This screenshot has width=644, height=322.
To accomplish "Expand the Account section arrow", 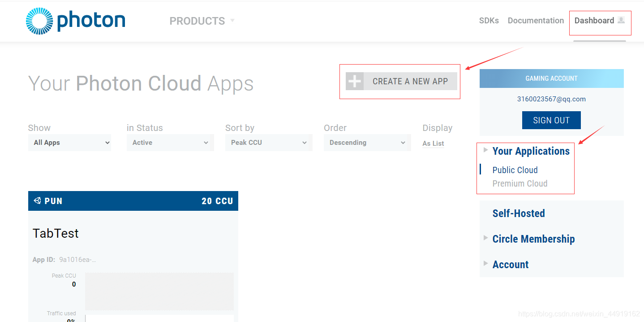I will click(x=486, y=264).
